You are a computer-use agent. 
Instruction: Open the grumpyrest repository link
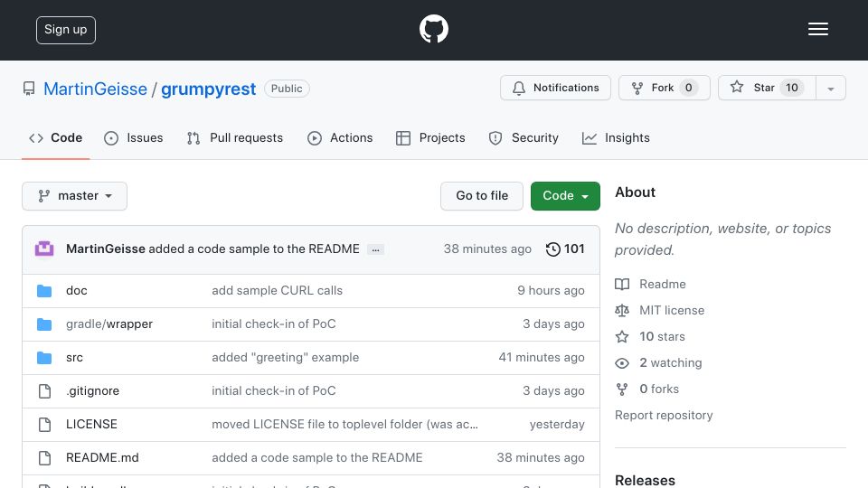point(208,89)
